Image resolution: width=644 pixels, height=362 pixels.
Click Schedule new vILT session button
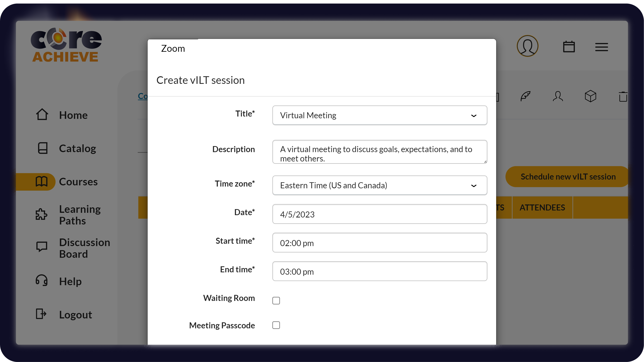click(567, 177)
